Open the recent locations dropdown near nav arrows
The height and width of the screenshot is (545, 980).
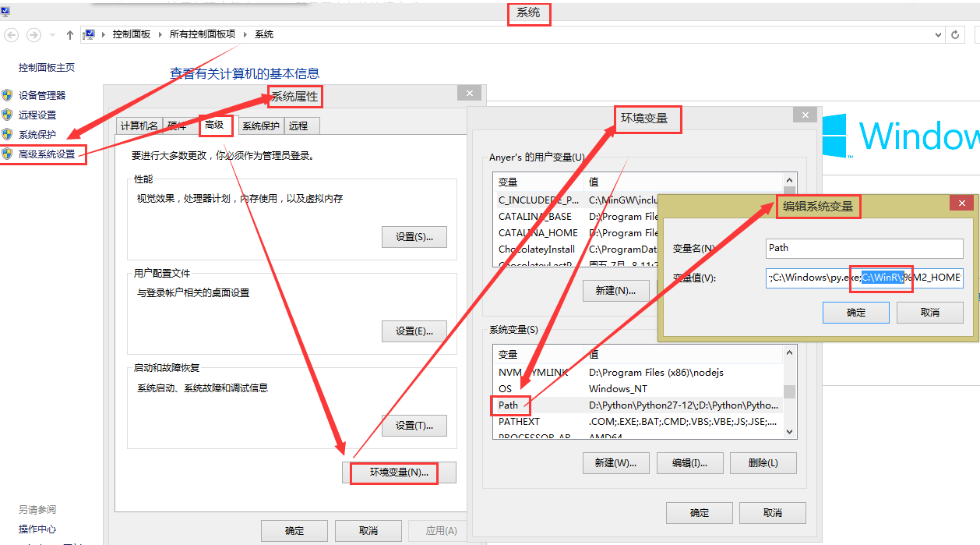52,35
